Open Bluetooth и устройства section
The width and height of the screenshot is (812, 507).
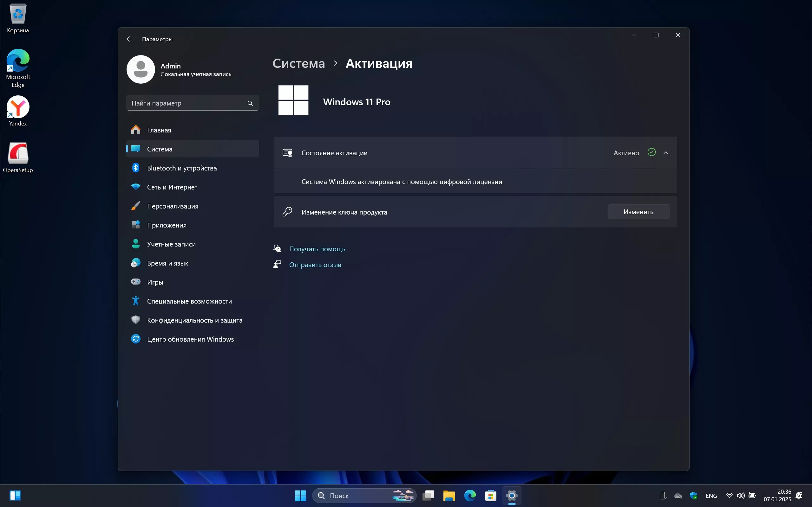[x=181, y=168]
